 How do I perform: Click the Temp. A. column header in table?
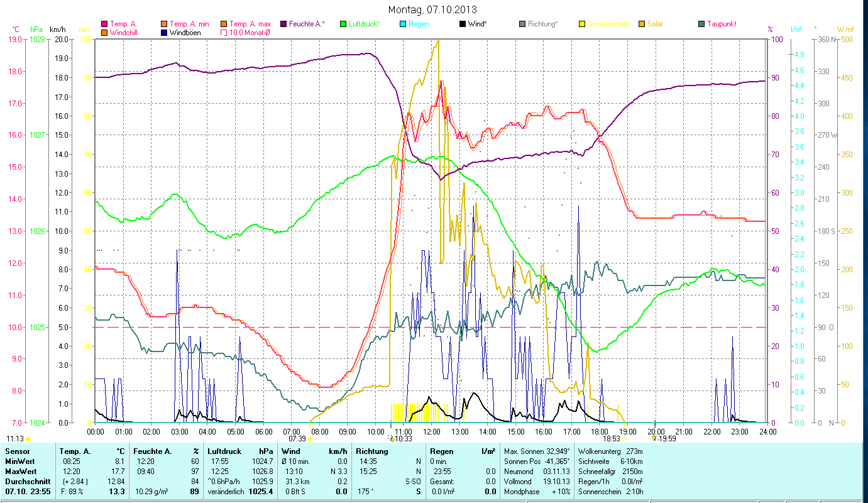pos(75,451)
